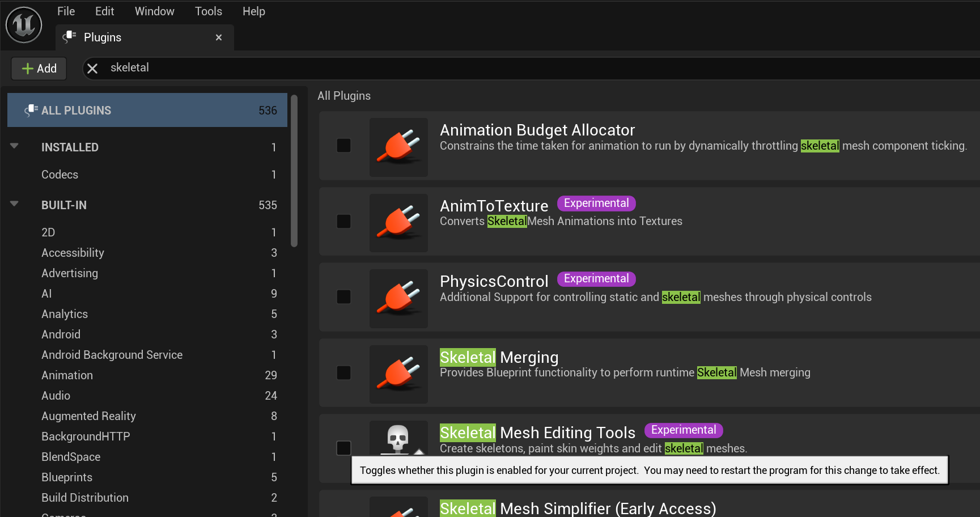This screenshot has height=517, width=980.
Task: Click the skull icon for Skeletal Mesh Editing Tools
Action: coord(398,439)
